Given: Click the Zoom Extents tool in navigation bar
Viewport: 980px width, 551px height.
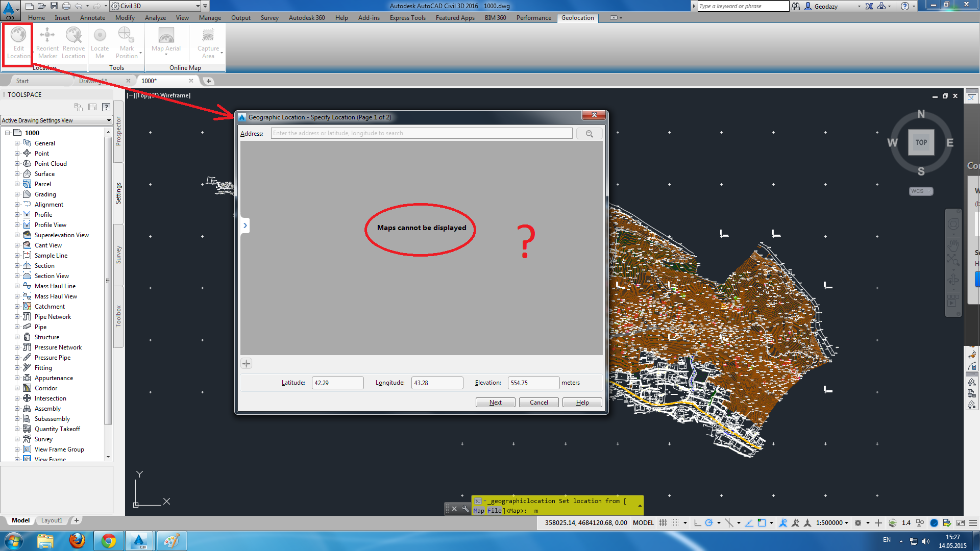Looking at the screenshot, I should point(953,260).
